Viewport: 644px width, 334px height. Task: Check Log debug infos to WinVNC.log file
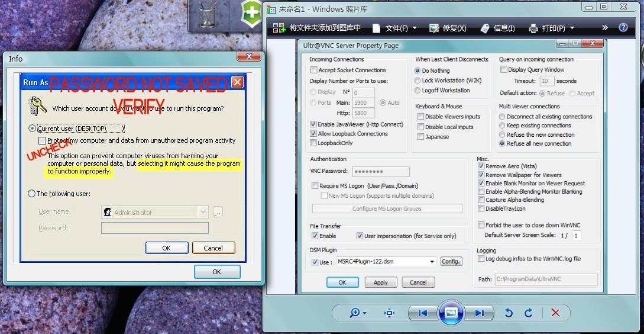481,259
